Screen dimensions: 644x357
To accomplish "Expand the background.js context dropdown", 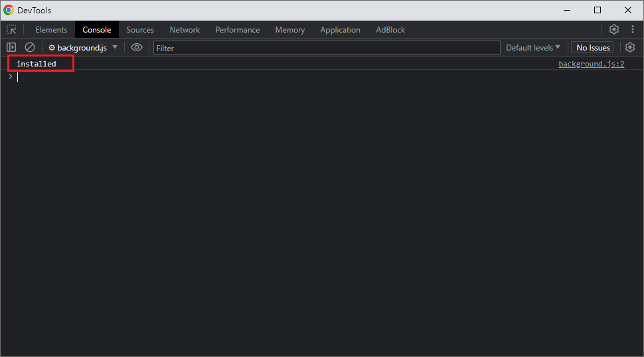I will (83, 48).
